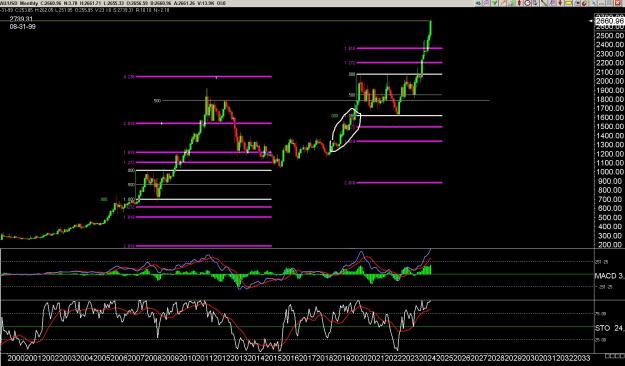Viewport: 625px width, 366px height.
Task: Click the red diamond toolbar icon
Action: pyautogui.click(x=519, y=3)
